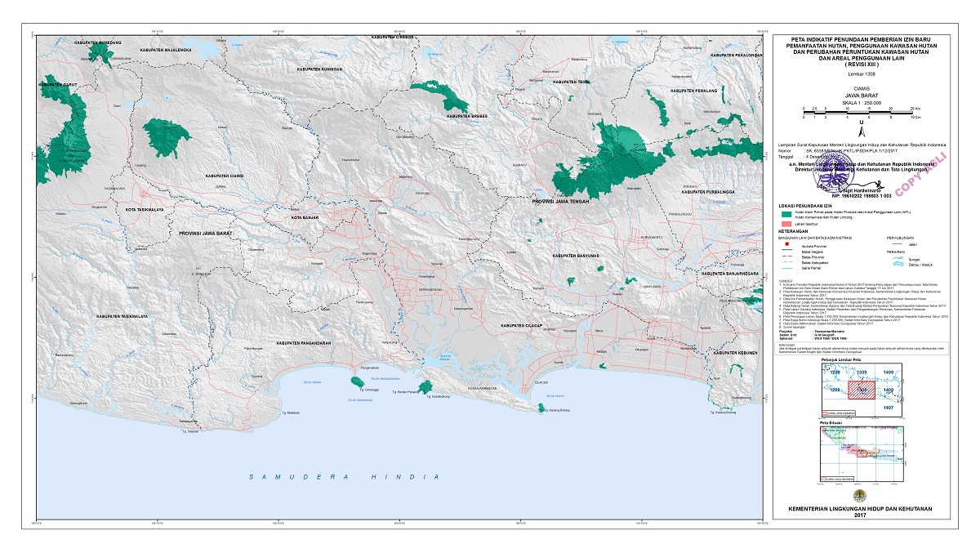Click the 'KABUPATEN CIREBON' map label
The height and width of the screenshot is (553, 980).
392,38
